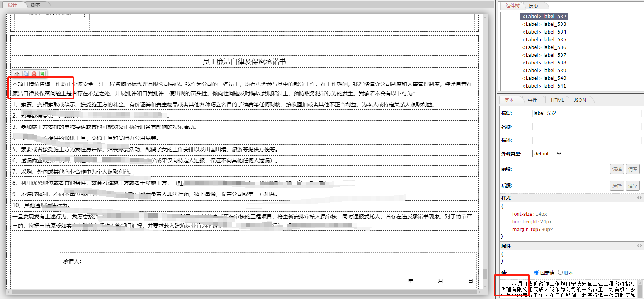Select label_537 in the component tree
This screenshot has height=299, width=644.
(x=544, y=55)
